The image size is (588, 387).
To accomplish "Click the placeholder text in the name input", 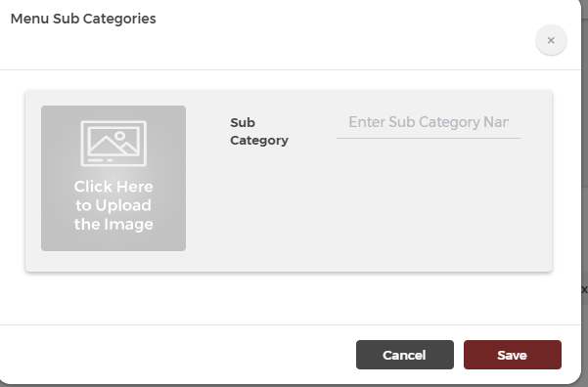I will 429,122.
